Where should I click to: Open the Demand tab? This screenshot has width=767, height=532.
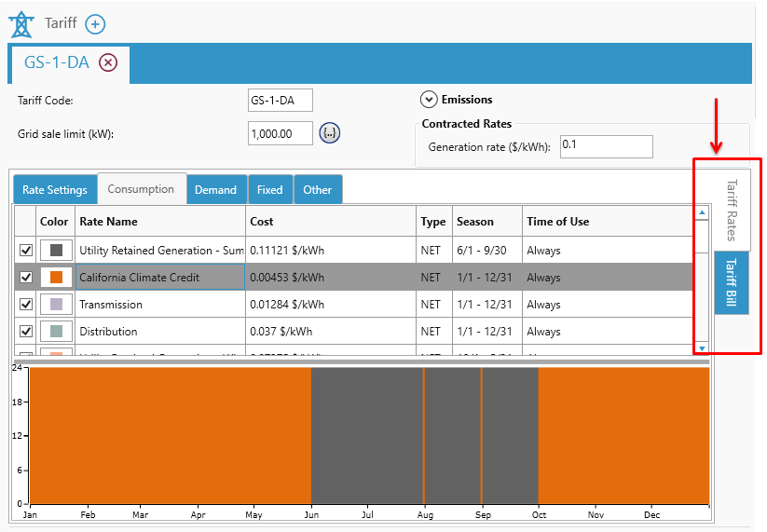215,190
